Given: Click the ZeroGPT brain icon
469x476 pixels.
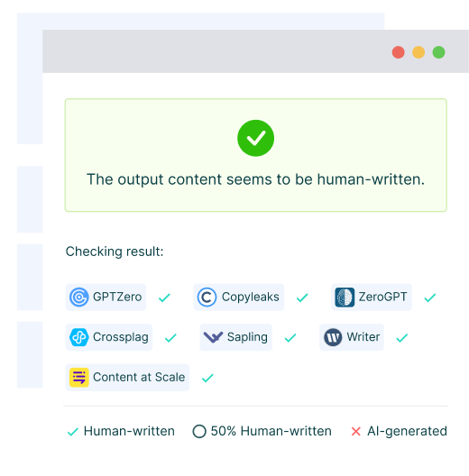Looking at the screenshot, I should pos(345,297).
